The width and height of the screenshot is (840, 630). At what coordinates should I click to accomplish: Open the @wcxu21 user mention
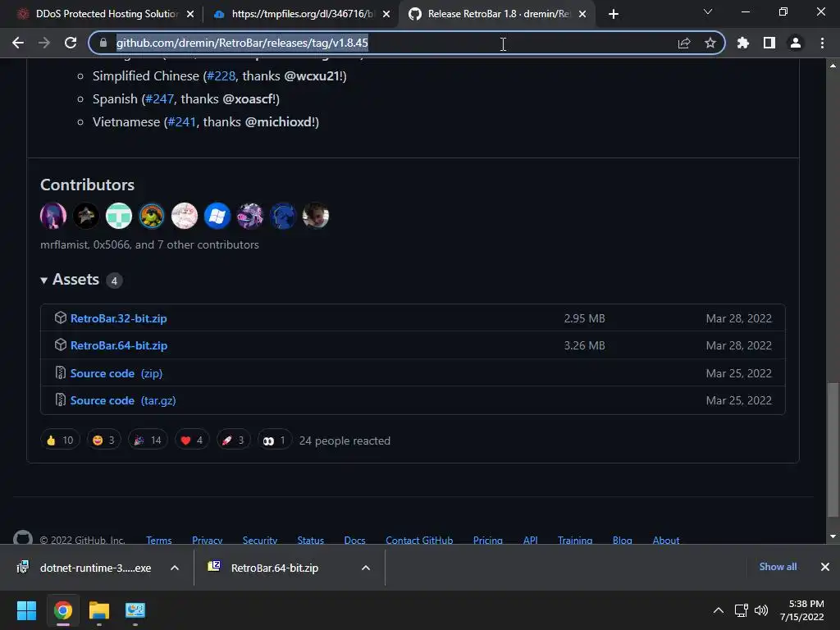point(312,76)
